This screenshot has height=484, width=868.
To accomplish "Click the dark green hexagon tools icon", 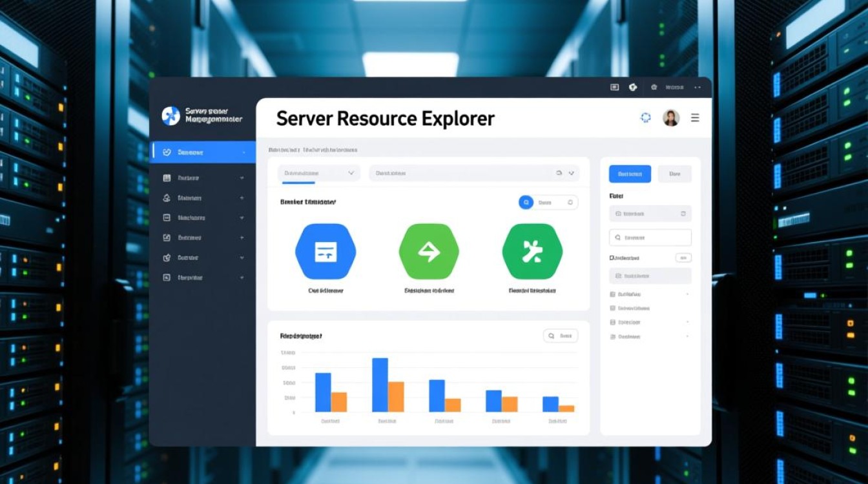I will coord(532,252).
